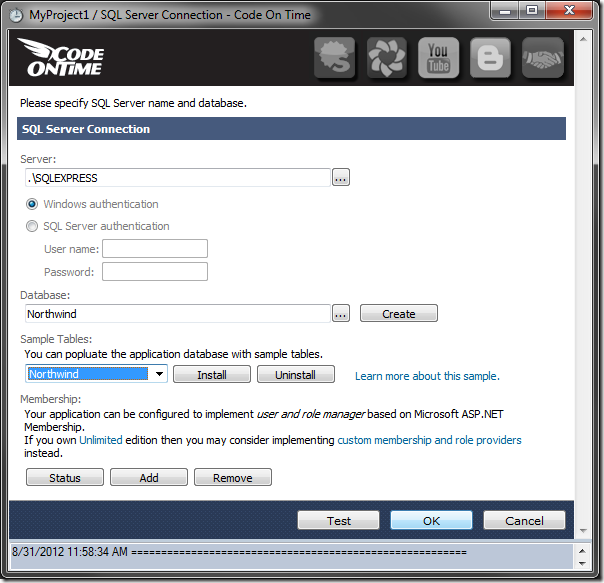Screen dimensions: 604x583
Task: Open the YouTube channel icon
Action: coord(438,58)
